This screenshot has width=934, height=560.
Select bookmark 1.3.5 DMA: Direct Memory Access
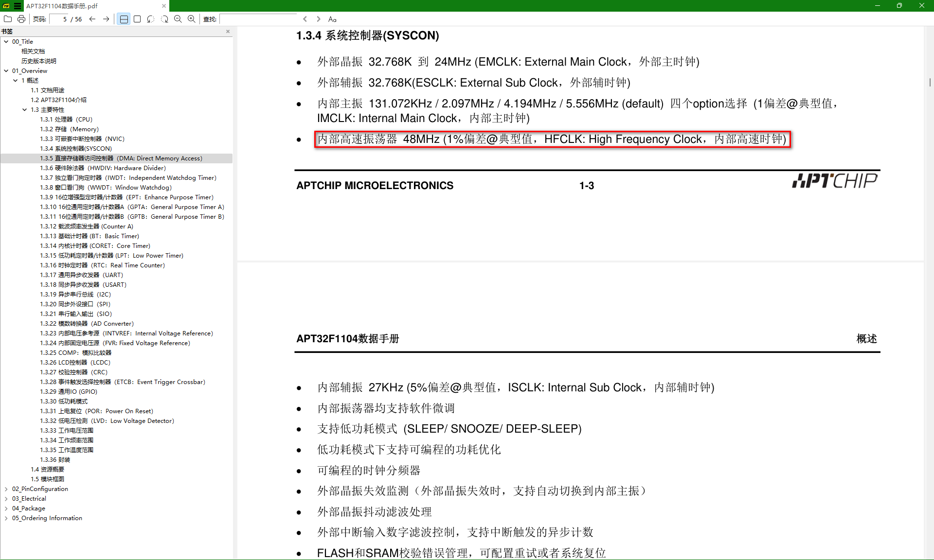[121, 158]
